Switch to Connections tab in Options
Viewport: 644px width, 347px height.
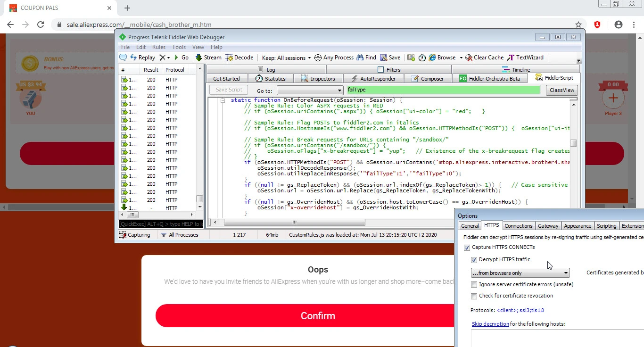pos(518,226)
